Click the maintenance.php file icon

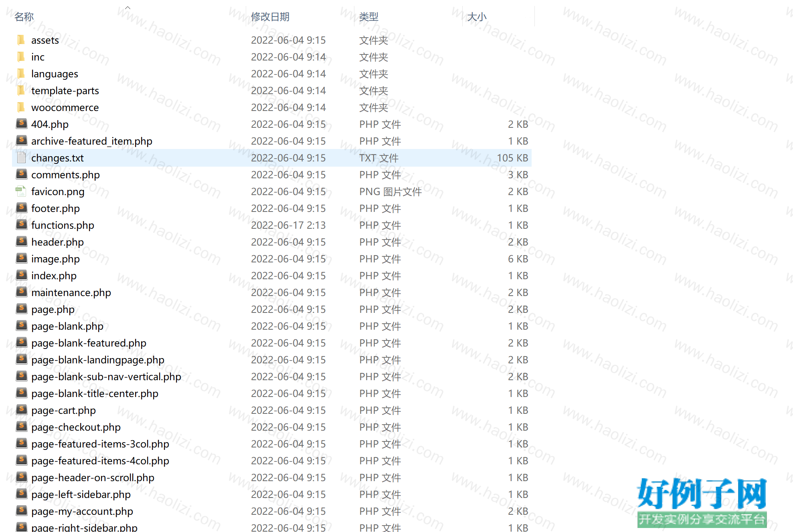pyautogui.click(x=21, y=292)
